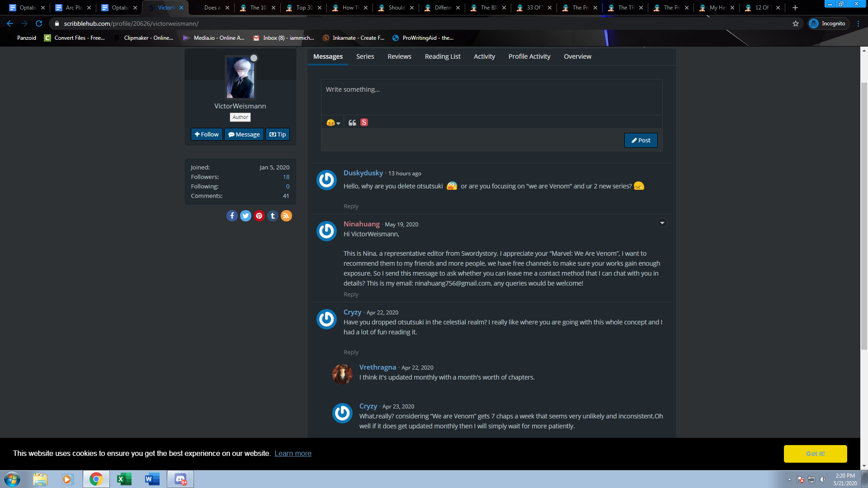Image resolution: width=868 pixels, height=488 pixels.
Task: Share profile on Facebook icon
Action: click(232, 216)
